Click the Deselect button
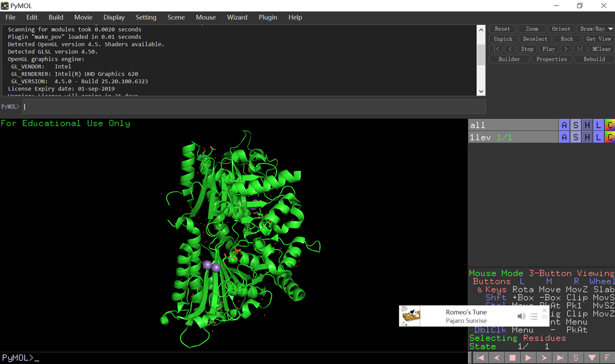615x364 pixels. click(x=535, y=39)
